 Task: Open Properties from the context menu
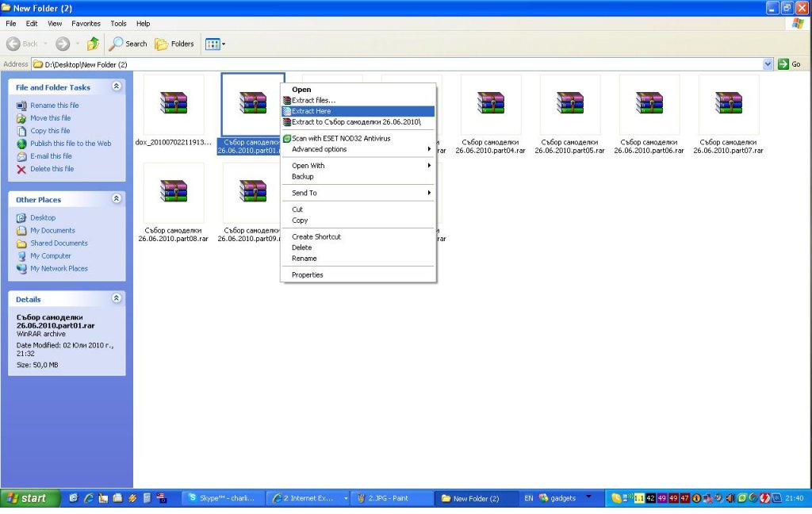(308, 274)
